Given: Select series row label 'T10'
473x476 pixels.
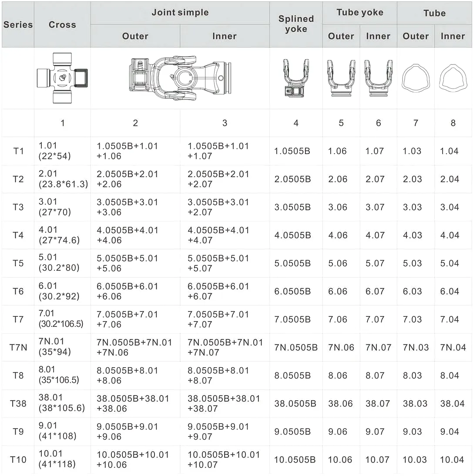Looking at the screenshot, I should pos(18,459).
